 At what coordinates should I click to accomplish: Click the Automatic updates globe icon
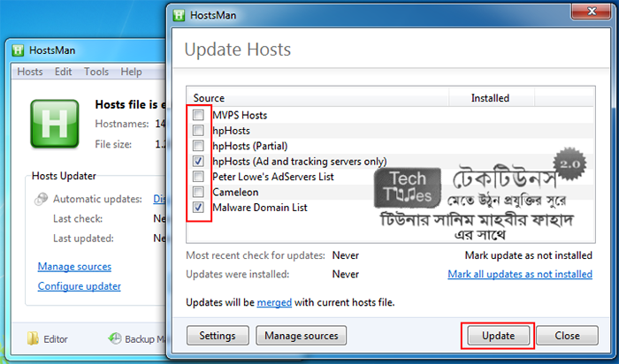[x=41, y=199]
